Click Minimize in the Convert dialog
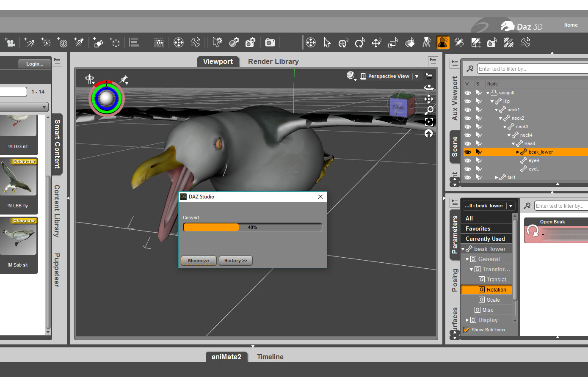588x377 pixels. click(x=199, y=261)
